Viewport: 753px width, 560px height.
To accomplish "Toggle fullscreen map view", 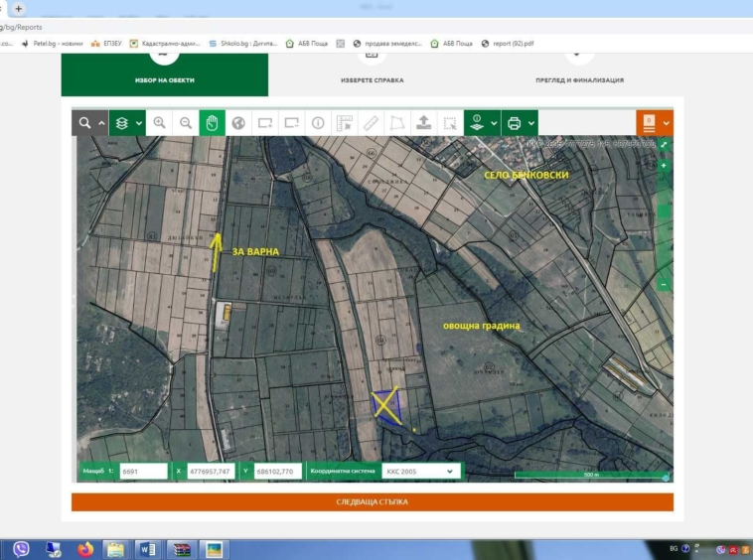I will click(664, 144).
